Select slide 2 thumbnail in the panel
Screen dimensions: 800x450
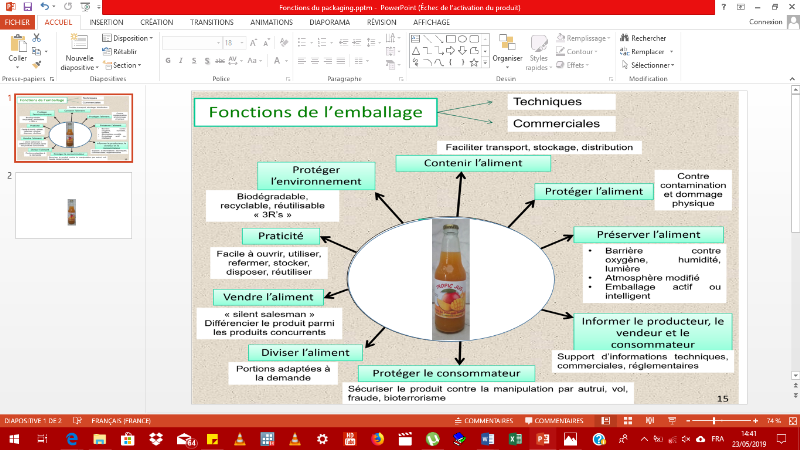(72, 205)
